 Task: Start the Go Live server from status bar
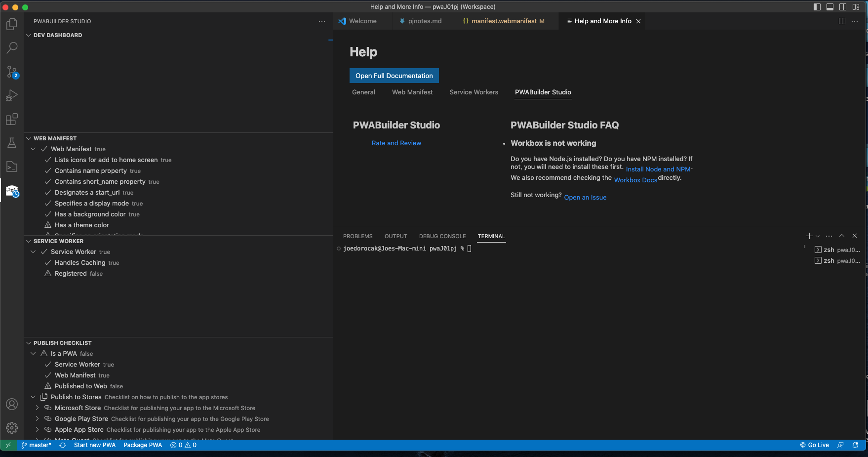[814, 445]
